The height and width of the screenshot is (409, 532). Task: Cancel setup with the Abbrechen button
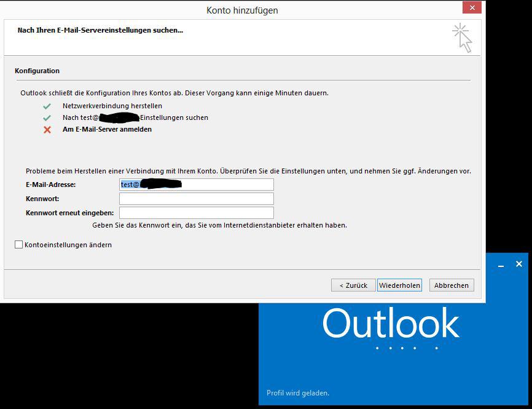click(452, 285)
